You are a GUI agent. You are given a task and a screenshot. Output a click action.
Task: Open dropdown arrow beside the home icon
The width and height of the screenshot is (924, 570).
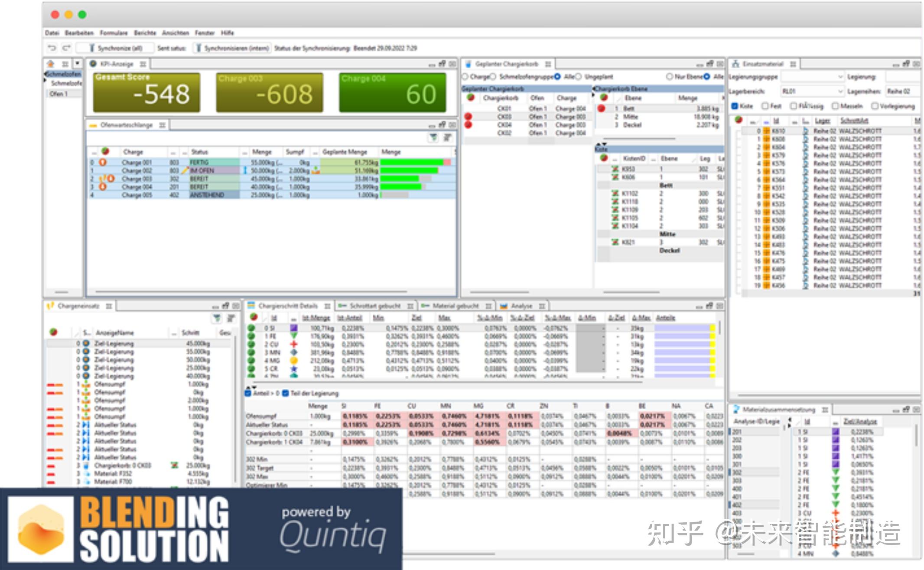coord(77,64)
